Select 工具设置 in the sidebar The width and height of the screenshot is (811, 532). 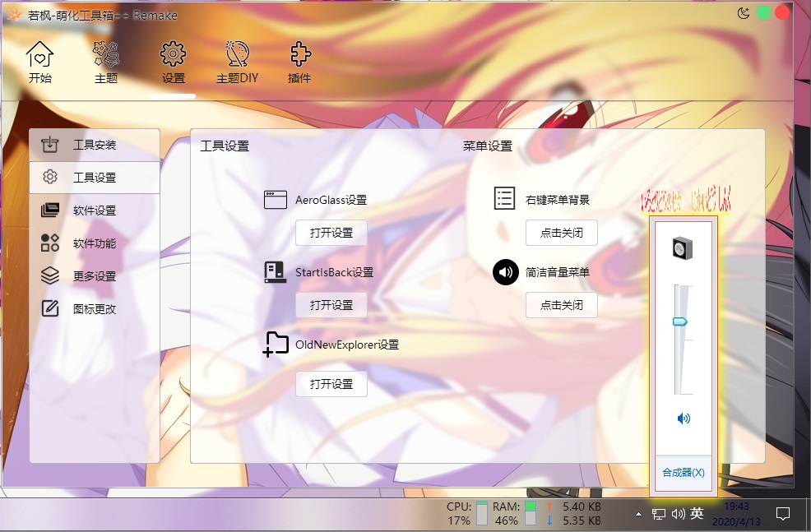click(95, 178)
